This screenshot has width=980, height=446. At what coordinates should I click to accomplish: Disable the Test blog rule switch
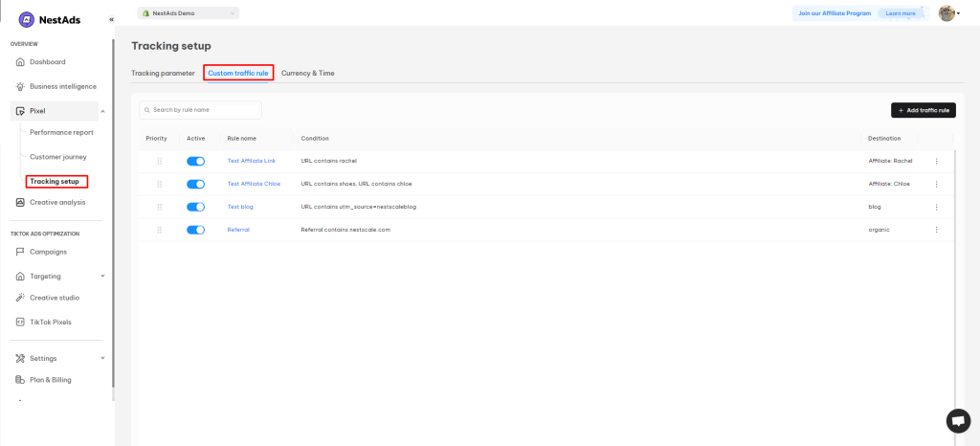click(195, 207)
